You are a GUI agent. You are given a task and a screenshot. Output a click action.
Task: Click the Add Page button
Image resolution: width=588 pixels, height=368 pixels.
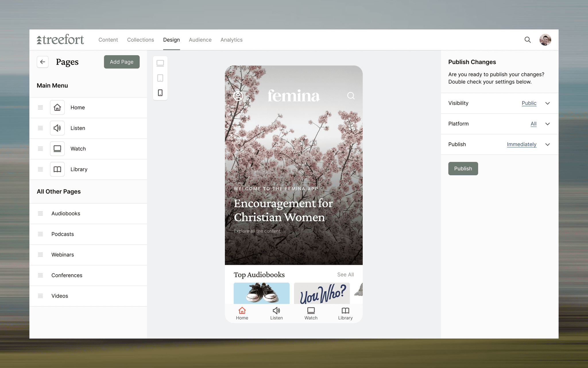[x=122, y=62]
